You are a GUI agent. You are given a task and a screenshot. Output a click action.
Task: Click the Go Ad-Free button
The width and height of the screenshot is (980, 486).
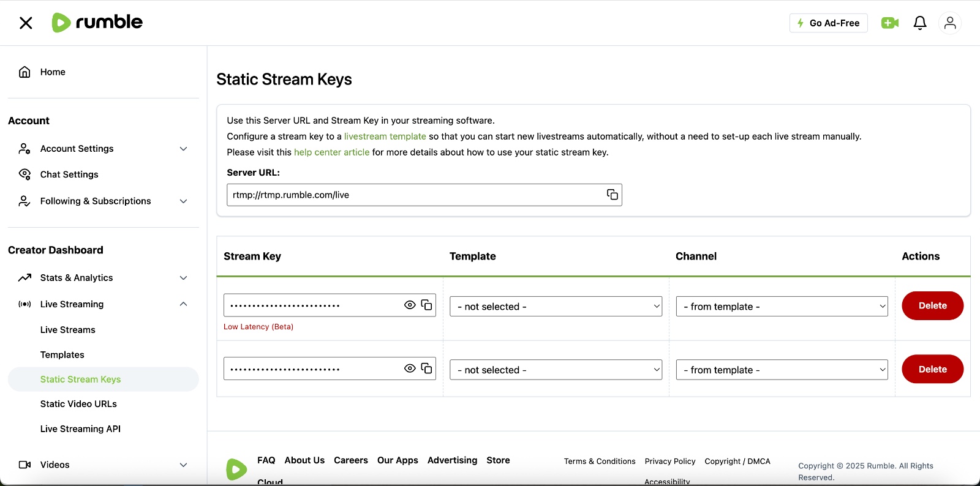828,23
